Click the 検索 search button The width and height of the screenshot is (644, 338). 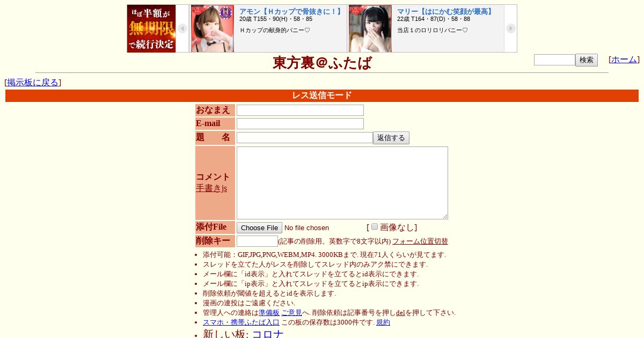(587, 60)
